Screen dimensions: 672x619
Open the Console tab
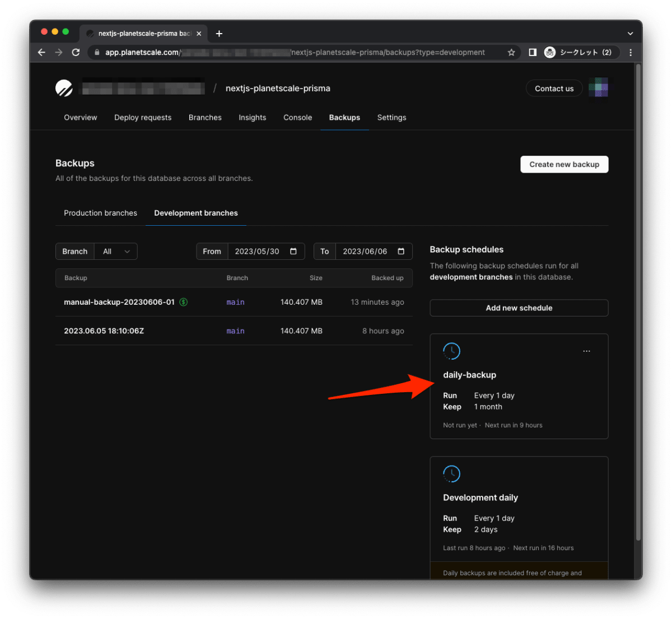pyautogui.click(x=298, y=118)
